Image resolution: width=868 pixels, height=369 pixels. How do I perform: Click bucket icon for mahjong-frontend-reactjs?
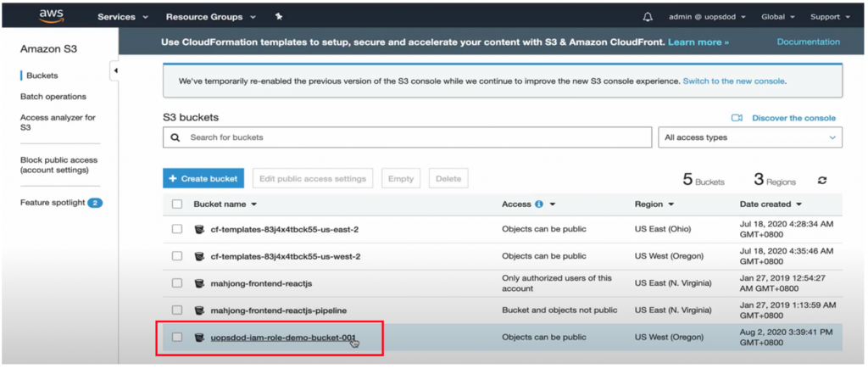point(199,283)
